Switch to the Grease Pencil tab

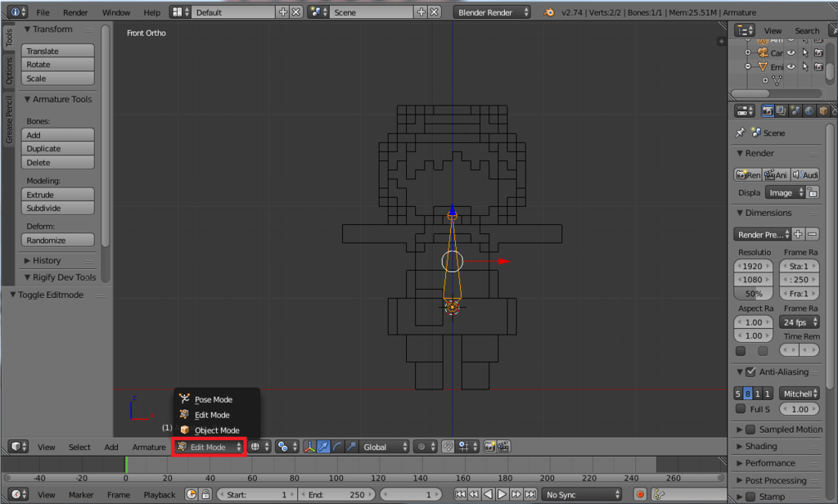pyautogui.click(x=8, y=119)
